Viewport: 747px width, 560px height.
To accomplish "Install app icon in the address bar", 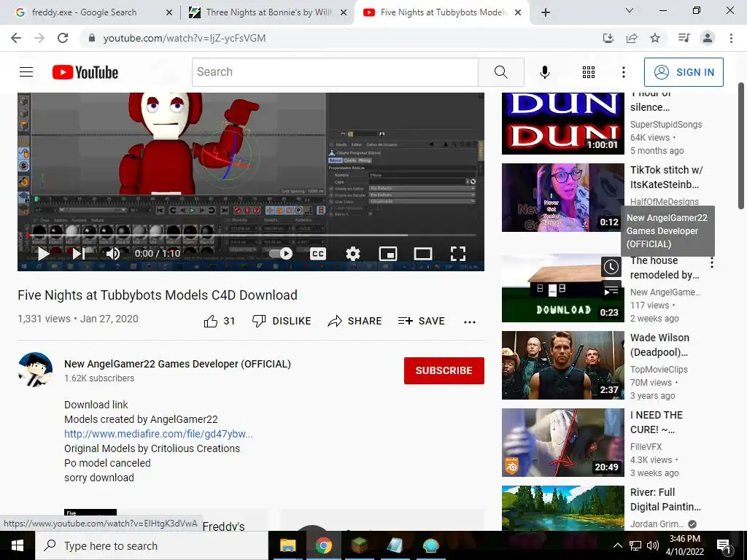I will point(608,38).
